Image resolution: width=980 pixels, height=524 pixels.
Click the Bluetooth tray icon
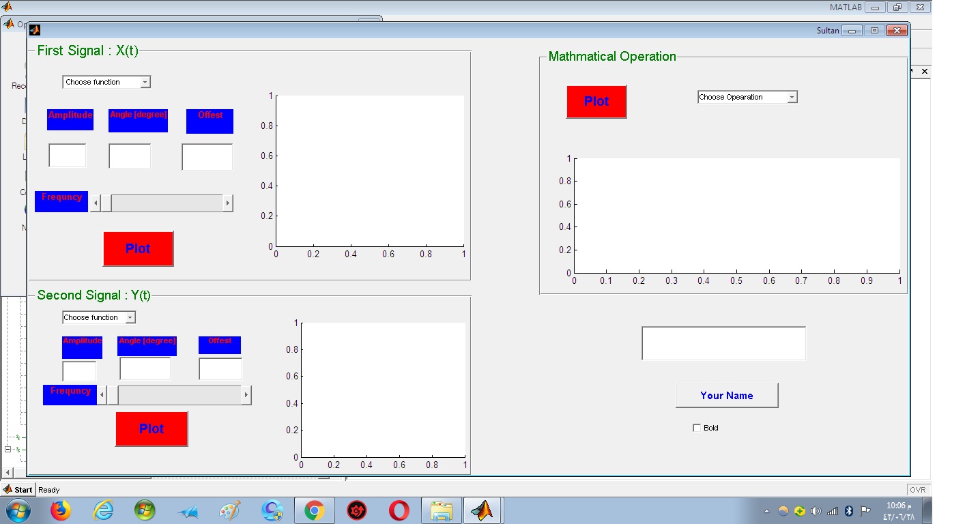[849, 511]
